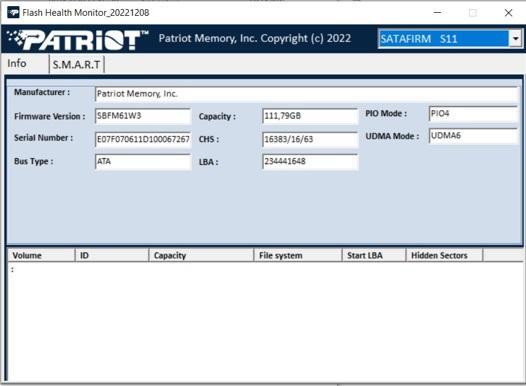Click the Start LBA column header
Image resolution: width=526 pixels, height=386 pixels.
(x=374, y=255)
